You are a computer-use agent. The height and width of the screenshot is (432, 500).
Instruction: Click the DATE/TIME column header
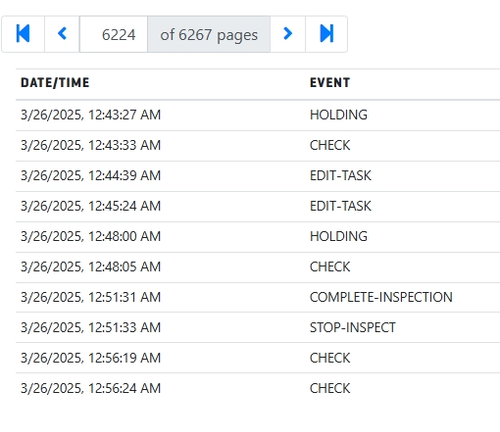coord(55,83)
